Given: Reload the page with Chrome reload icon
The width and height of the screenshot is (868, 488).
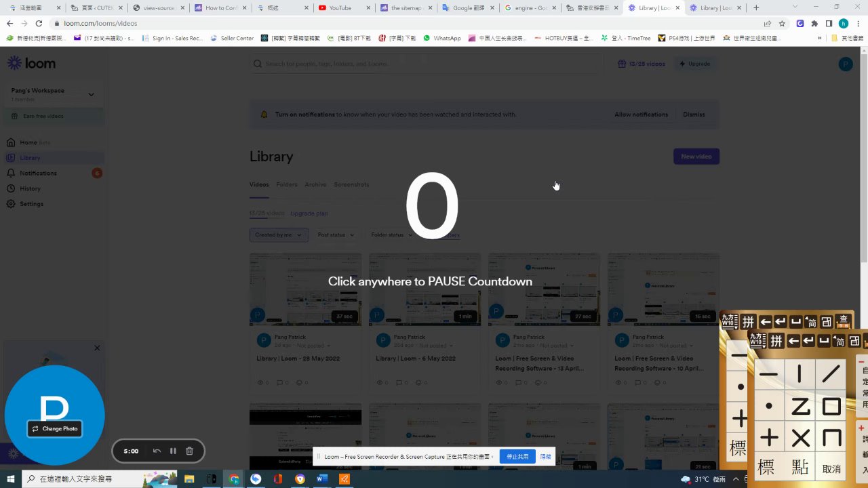Looking at the screenshot, I should coord(39,23).
